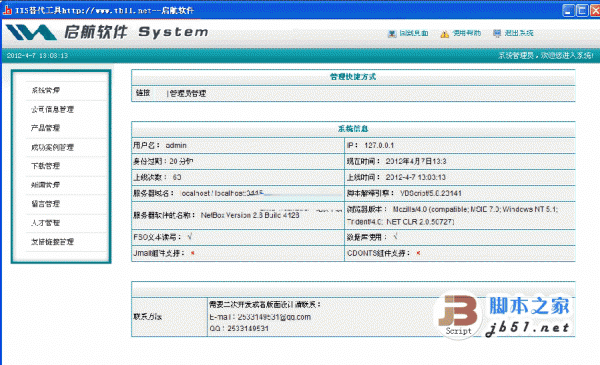Viewport: 600px width, 365px height.
Task: Click the NetBox Version 2.8 Build 4128 text
Action: click(250, 215)
